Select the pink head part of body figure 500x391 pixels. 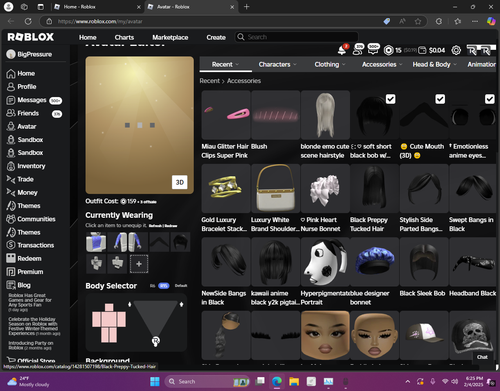pyautogui.click(x=109, y=307)
